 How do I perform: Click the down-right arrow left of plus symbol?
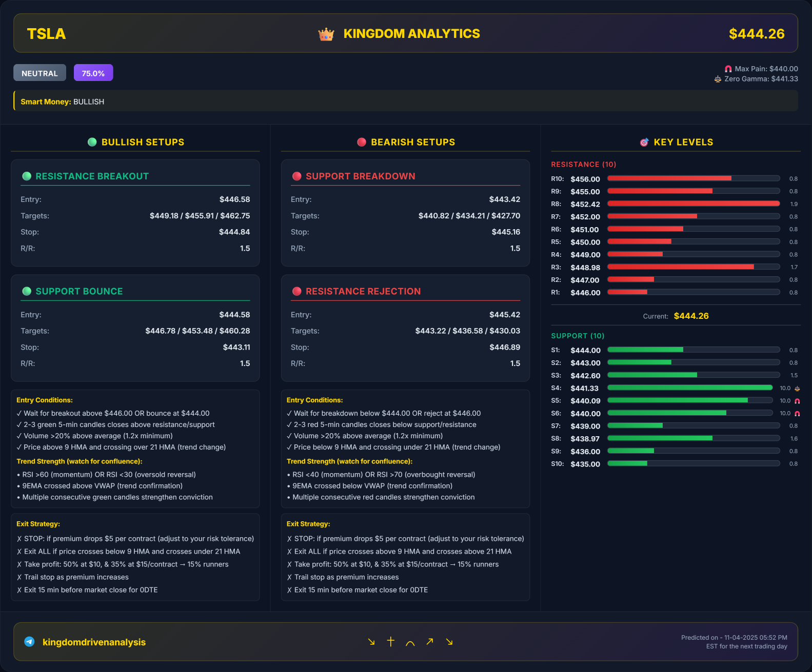[x=371, y=642]
